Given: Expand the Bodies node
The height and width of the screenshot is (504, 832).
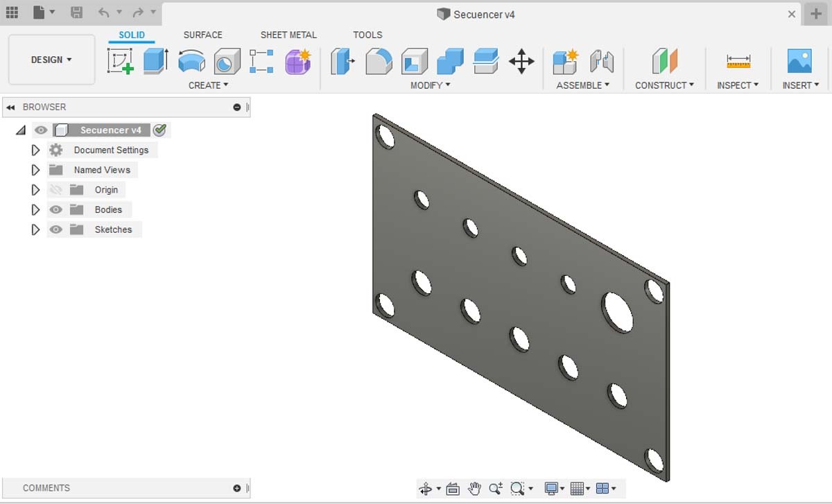Looking at the screenshot, I should click(x=35, y=209).
